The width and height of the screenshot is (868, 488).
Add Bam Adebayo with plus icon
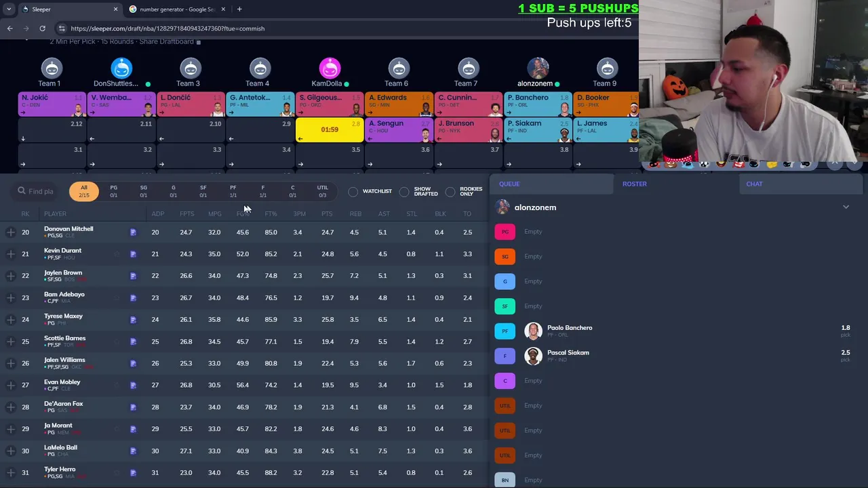click(10, 298)
